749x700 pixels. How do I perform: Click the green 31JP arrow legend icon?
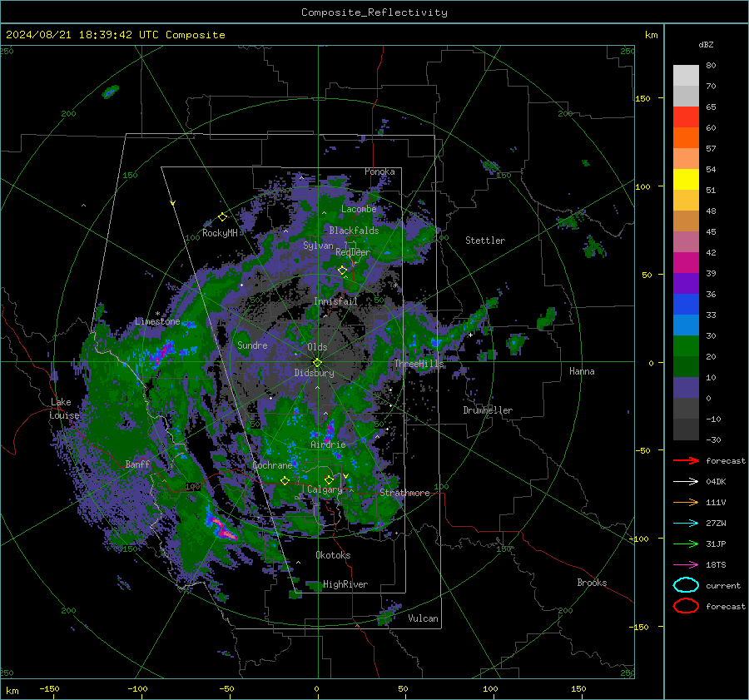[x=686, y=544]
